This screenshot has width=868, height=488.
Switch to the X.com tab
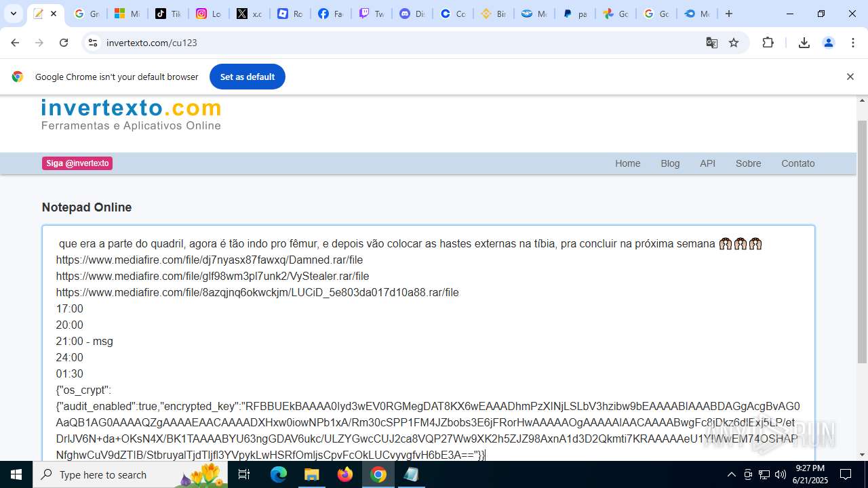click(x=249, y=14)
